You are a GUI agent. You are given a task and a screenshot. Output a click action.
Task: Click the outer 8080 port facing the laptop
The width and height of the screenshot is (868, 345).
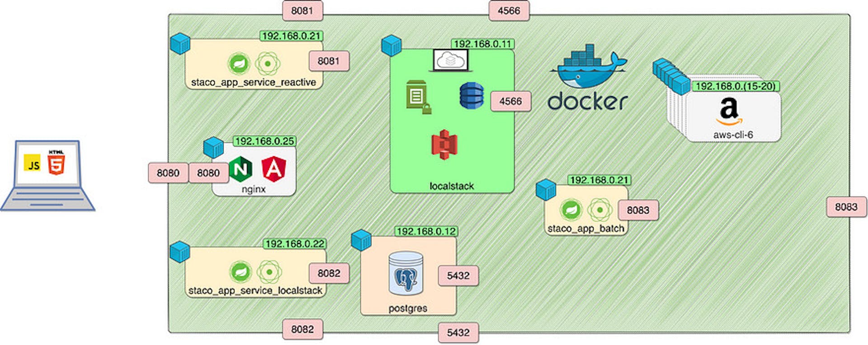click(168, 173)
